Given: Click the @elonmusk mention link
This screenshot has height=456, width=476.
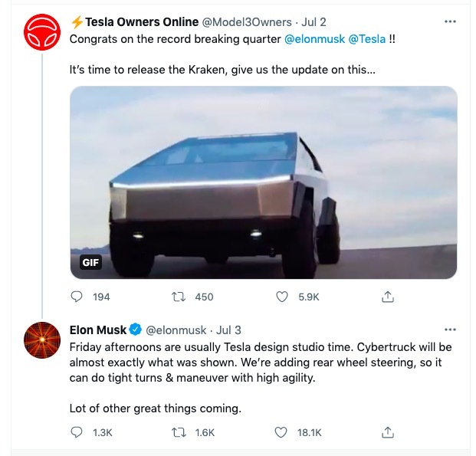Looking at the screenshot, I should tap(315, 38).
